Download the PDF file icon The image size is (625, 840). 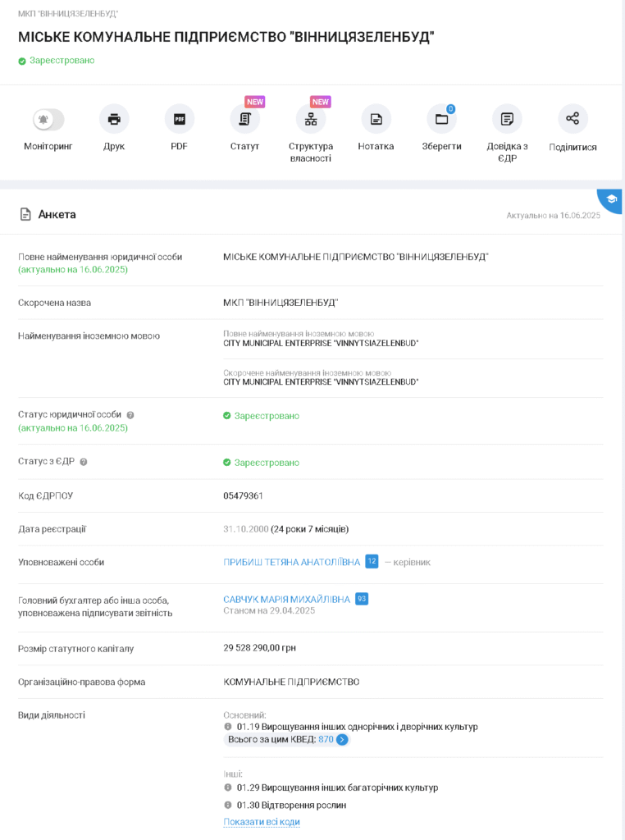(179, 120)
